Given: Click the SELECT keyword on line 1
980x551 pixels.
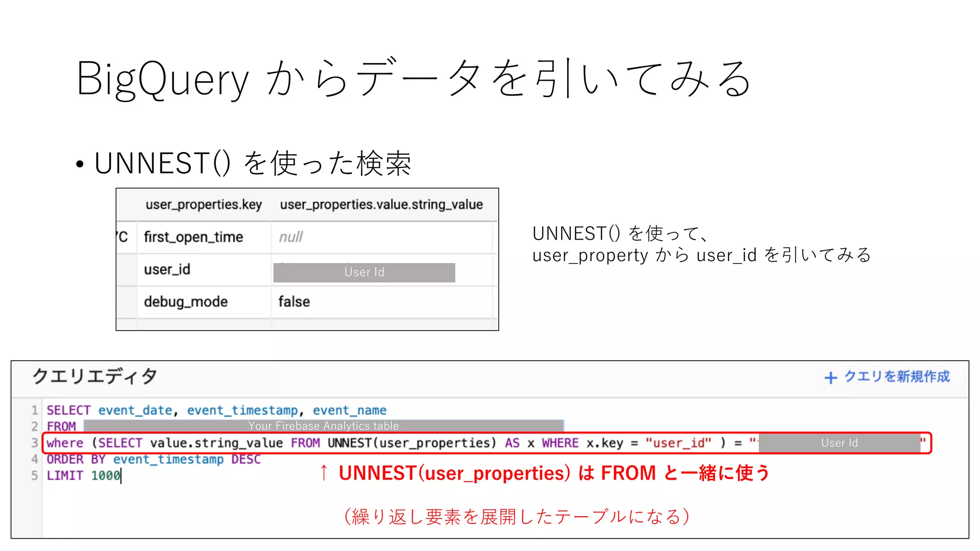Looking at the screenshot, I should [x=68, y=410].
